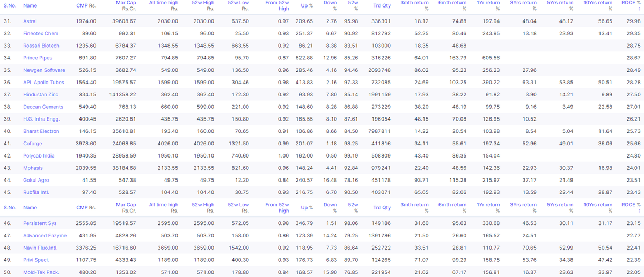The width and height of the screenshot is (644, 277).
Task: Select Navin Fluo.Intl. 3Yrs return 70.65
Action: pyautogui.click(x=529, y=248)
